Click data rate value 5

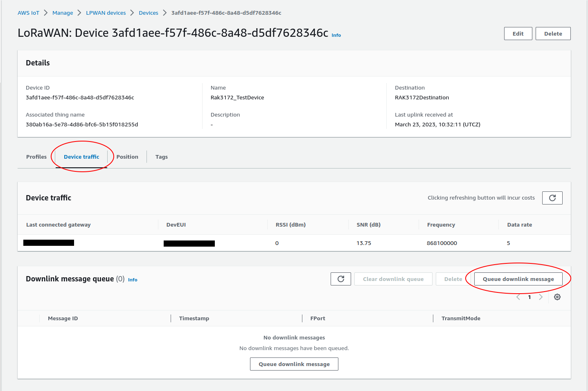pyautogui.click(x=509, y=243)
